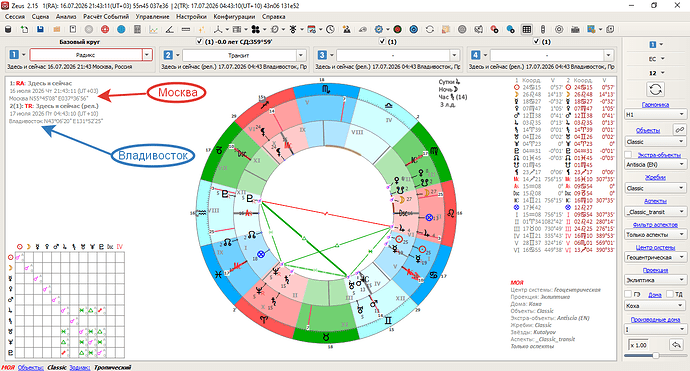Toggle the ГЭ checkbox
Image resolution: width=690 pixels, height=371 pixels.
pyautogui.click(x=628, y=294)
